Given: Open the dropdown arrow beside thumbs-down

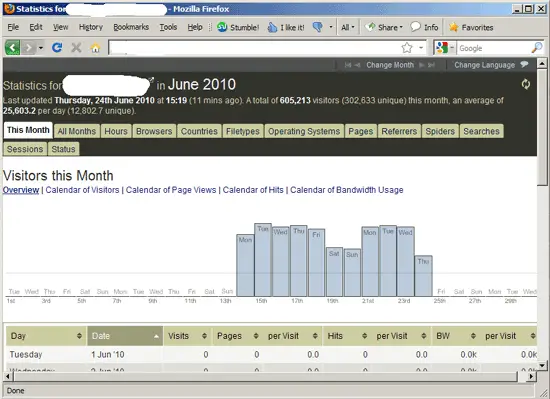Looking at the screenshot, I should click(331, 27).
